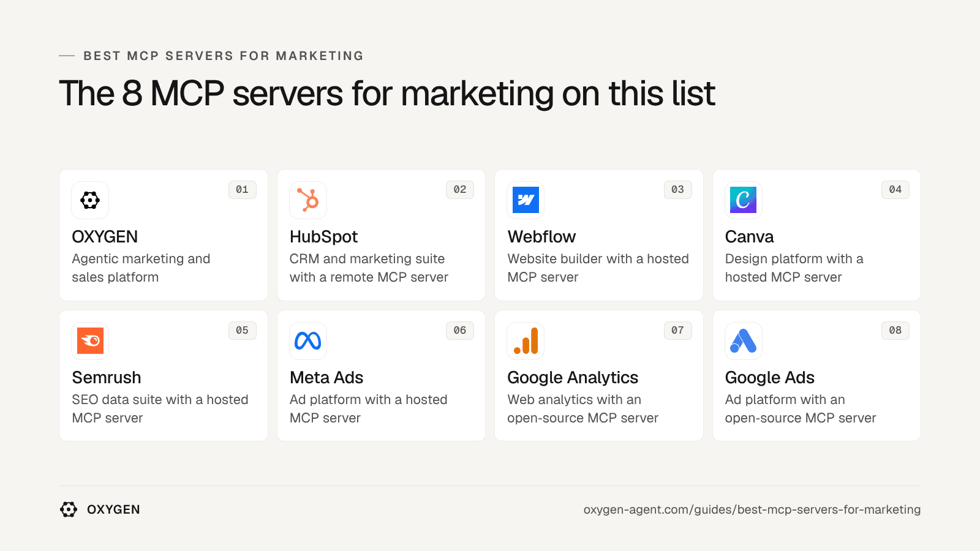Image resolution: width=980 pixels, height=551 pixels.
Task: Click the Google Analytics bar chart icon
Action: (526, 341)
